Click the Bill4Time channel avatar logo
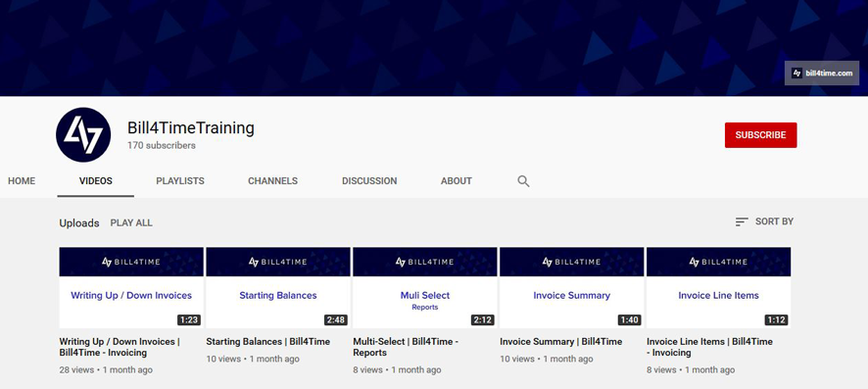Screen dimensions: 868x389 [x=83, y=135]
